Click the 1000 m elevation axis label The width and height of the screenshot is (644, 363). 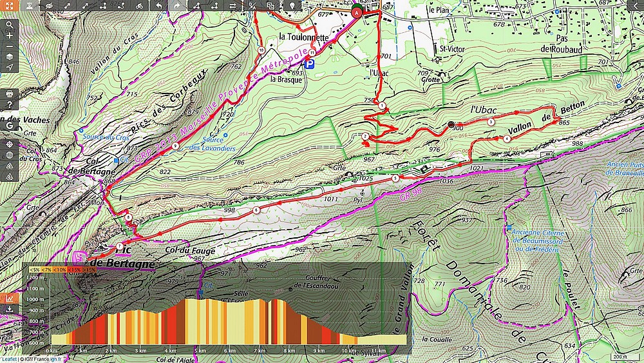35,299
